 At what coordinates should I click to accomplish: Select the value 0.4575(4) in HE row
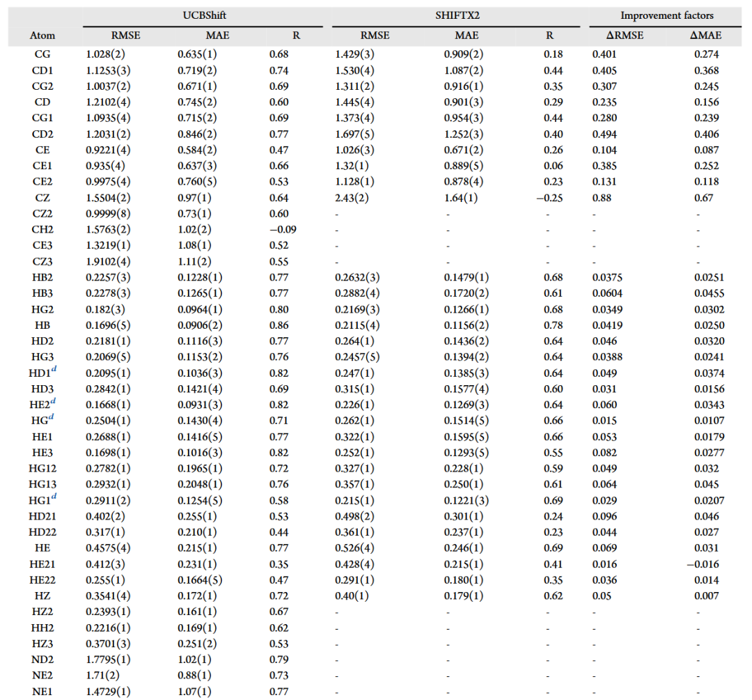[x=108, y=548]
